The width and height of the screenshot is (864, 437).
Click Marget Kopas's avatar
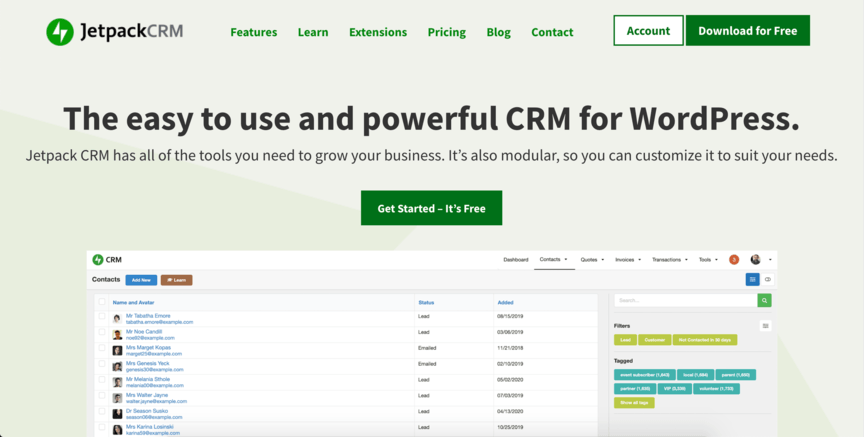tap(117, 350)
